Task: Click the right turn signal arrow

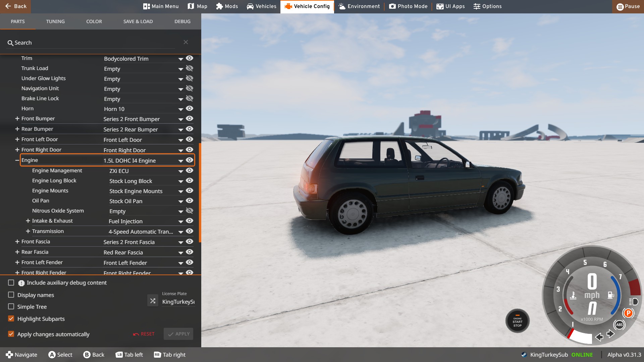Action: 610,334
